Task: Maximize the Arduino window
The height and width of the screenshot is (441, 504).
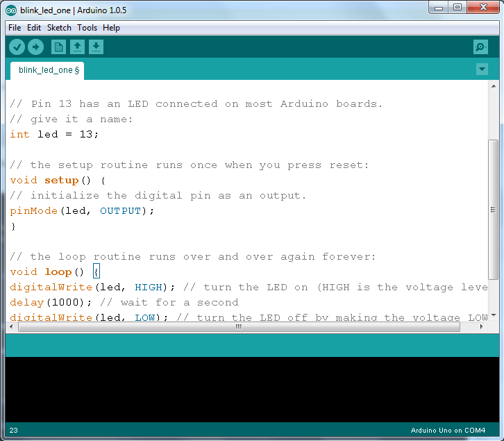Action: [457, 8]
